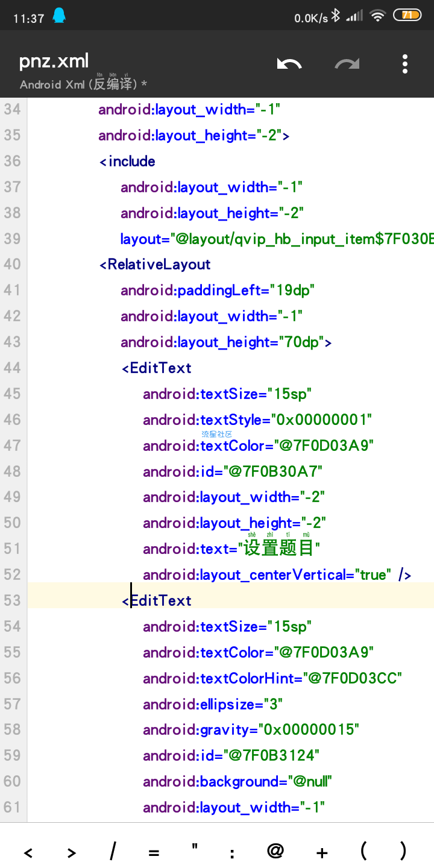434x868 pixels.
Task: Tap the closing parenthesis key
Action: (x=403, y=851)
